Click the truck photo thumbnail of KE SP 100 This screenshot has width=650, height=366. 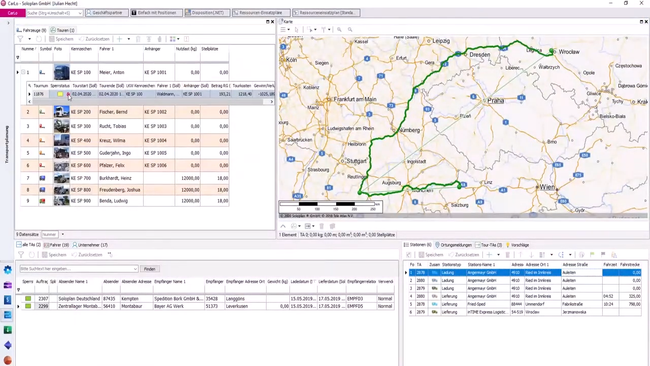pyautogui.click(x=61, y=72)
